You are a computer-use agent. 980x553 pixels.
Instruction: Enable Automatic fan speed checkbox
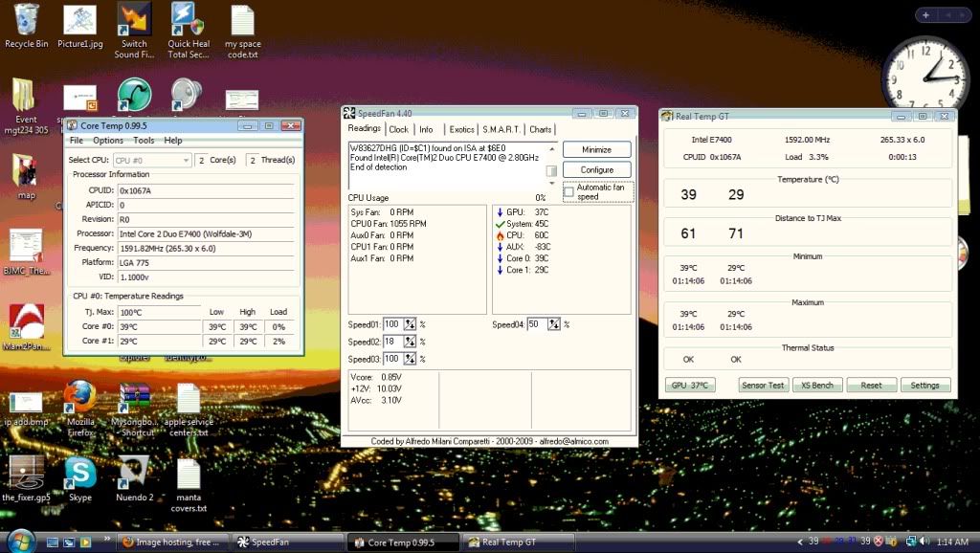pyautogui.click(x=568, y=192)
